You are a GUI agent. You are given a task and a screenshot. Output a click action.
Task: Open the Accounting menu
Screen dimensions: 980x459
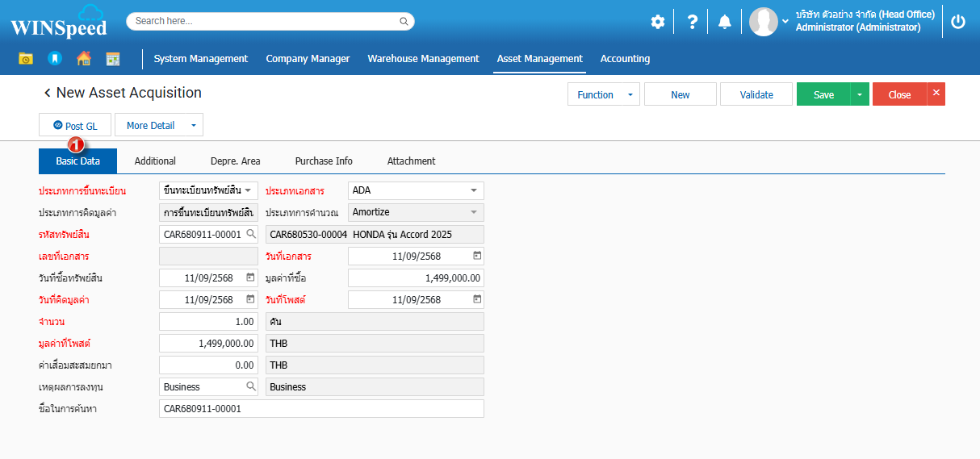coord(625,59)
